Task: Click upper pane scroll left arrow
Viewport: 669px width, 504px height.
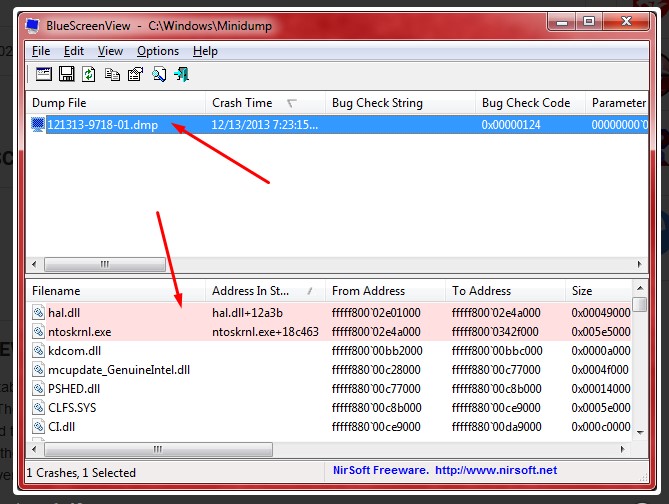Action: (x=34, y=264)
